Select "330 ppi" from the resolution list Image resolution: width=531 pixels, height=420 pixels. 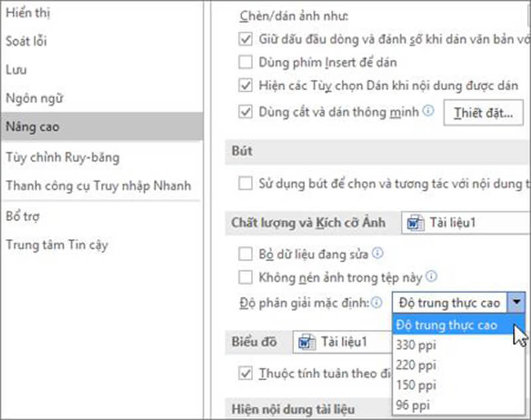[417, 345]
